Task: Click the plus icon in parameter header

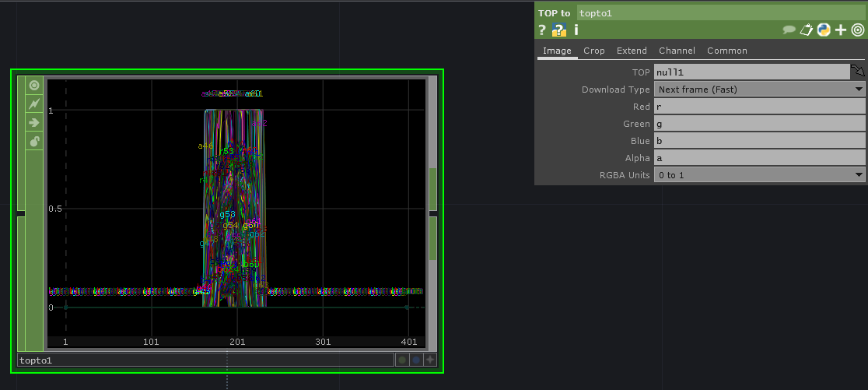Action: (x=840, y=30)
